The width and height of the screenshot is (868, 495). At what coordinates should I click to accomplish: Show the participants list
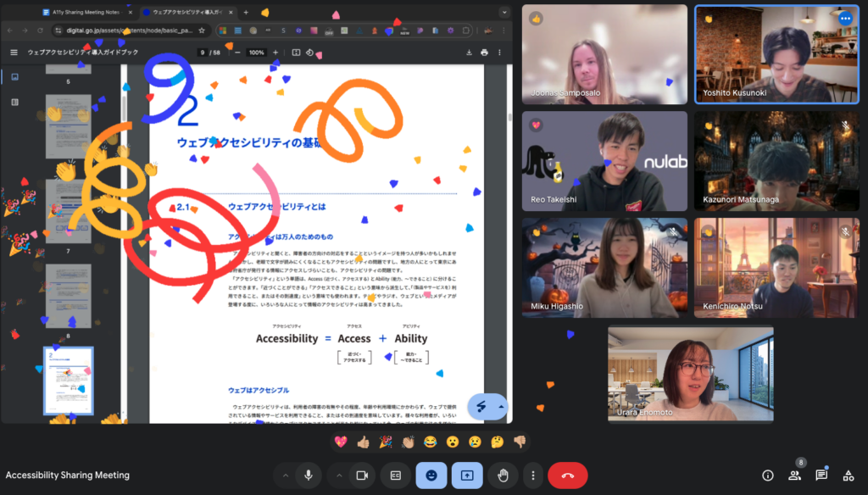(x=794, y=476)
